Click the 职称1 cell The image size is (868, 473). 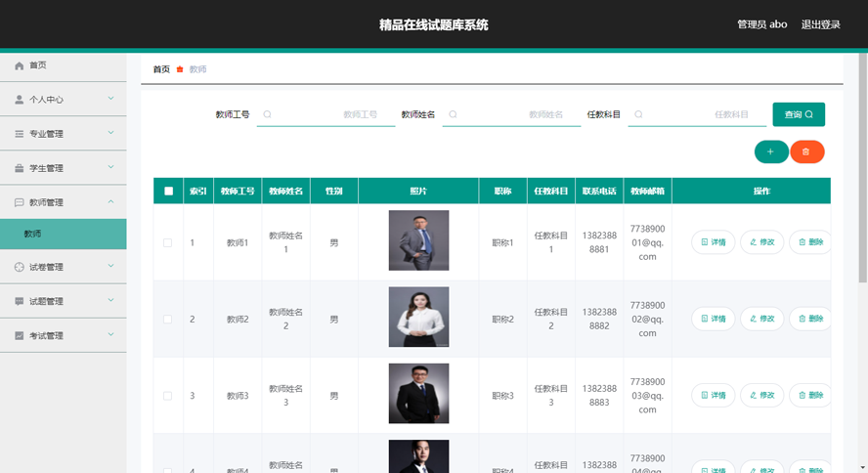coord(502,243)
